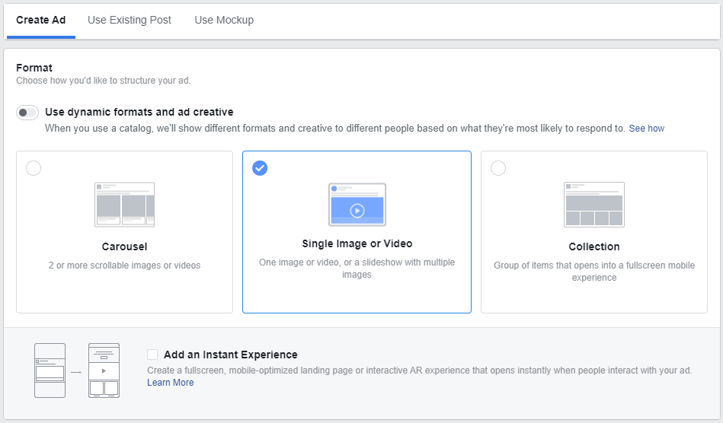Click the Collection title text

tap(594, 247)
